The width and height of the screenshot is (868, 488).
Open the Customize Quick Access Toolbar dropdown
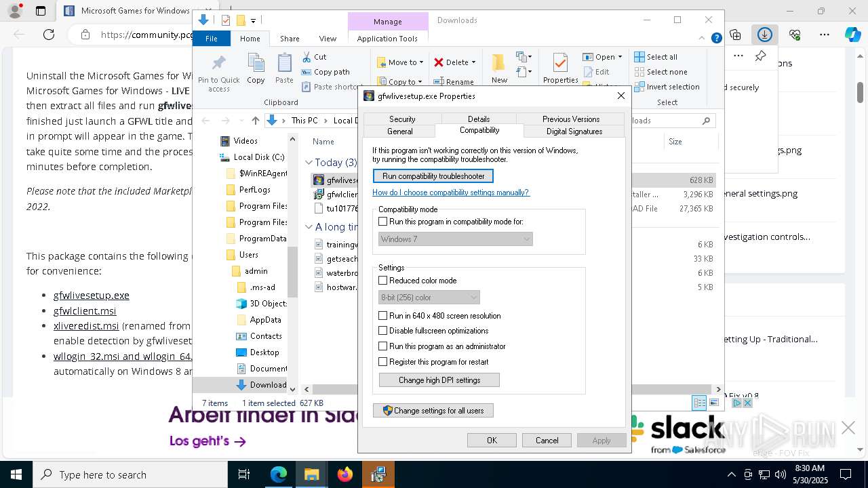253,21
